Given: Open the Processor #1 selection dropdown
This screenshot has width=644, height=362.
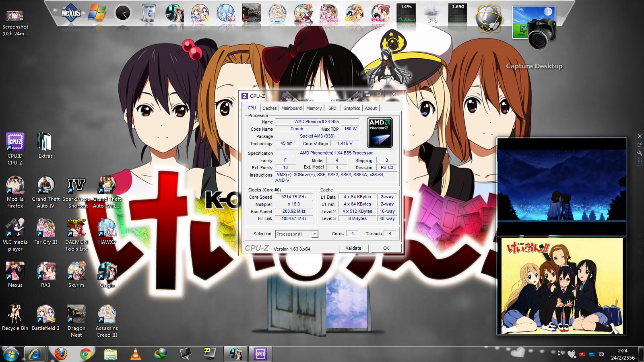Looking at the screenshot, I should pyautogui.click(x=297, y=234).
